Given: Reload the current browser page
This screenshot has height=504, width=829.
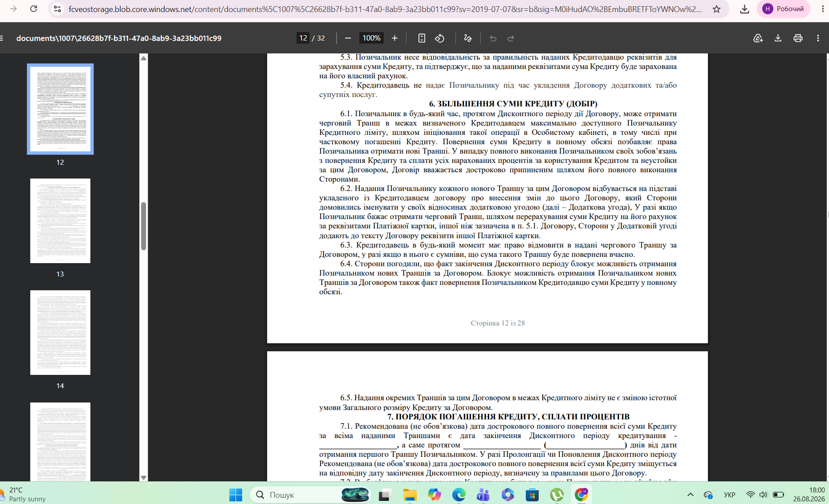Looking at the screenshot, I should 33,9.
